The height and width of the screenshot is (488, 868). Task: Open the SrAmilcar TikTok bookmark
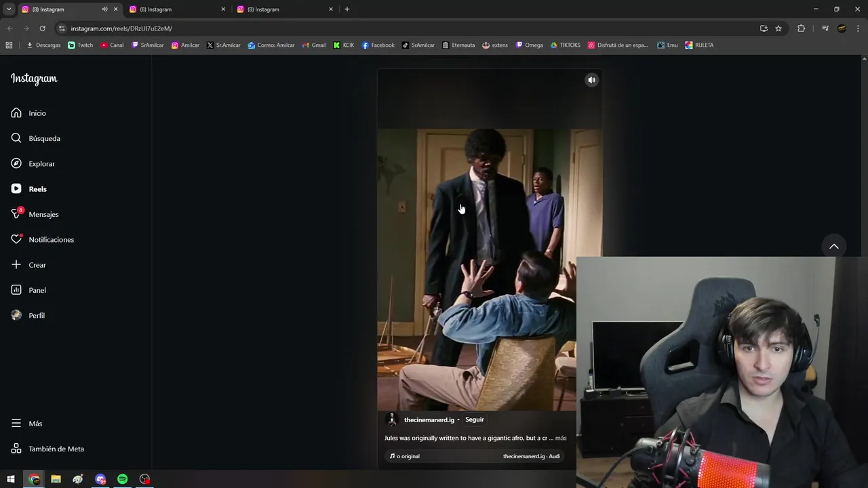418,45
